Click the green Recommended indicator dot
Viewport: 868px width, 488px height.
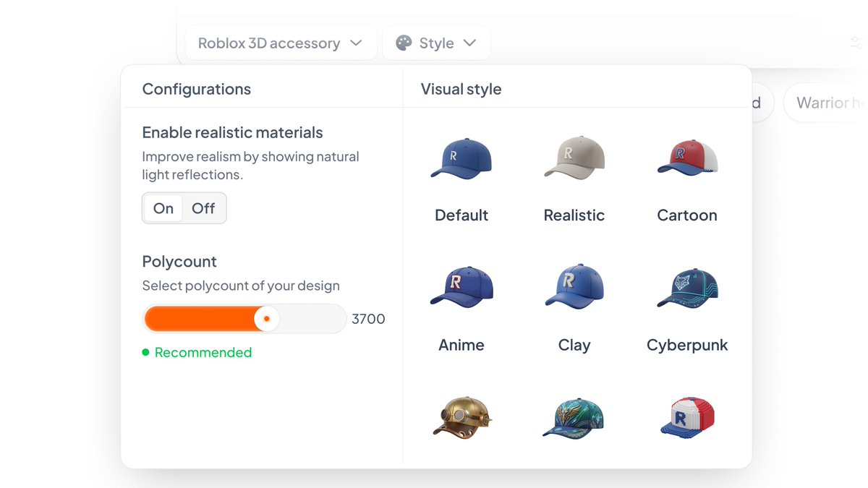tap(147, 353)
